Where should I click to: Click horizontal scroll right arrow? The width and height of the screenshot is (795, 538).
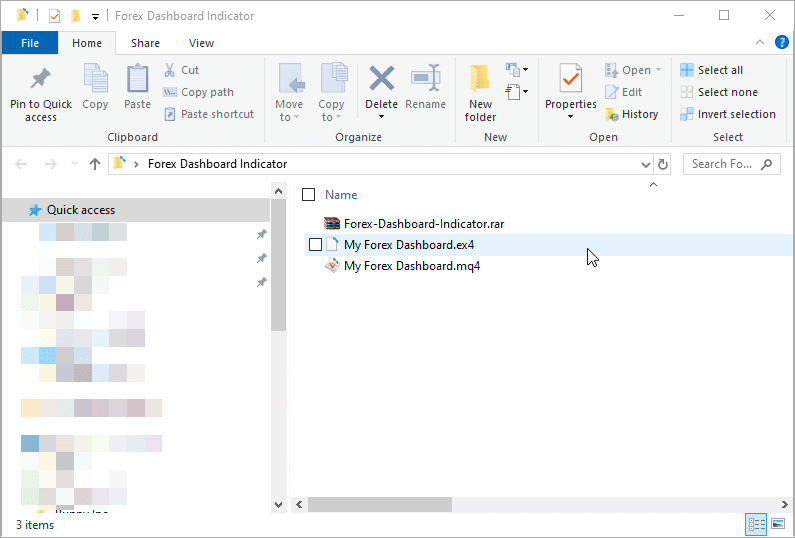(x=784, y=505)
